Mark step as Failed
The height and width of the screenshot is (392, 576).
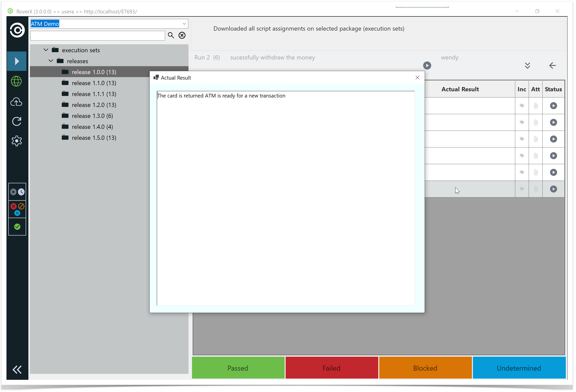click(x=331, y=368)
